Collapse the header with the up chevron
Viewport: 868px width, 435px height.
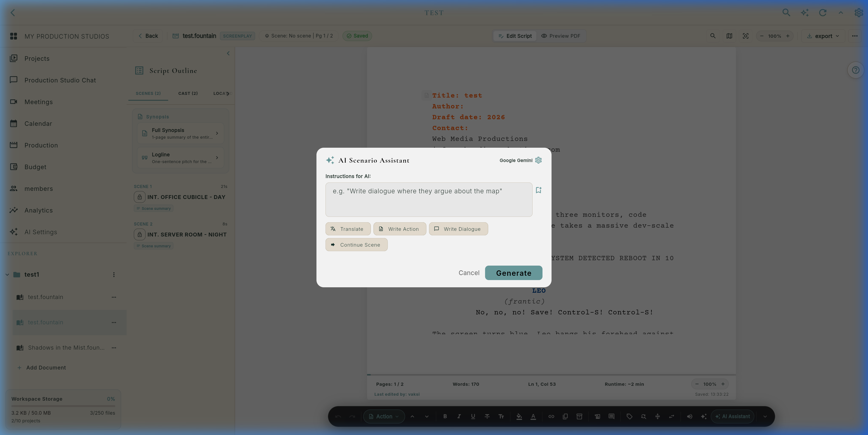click(841, 13)
